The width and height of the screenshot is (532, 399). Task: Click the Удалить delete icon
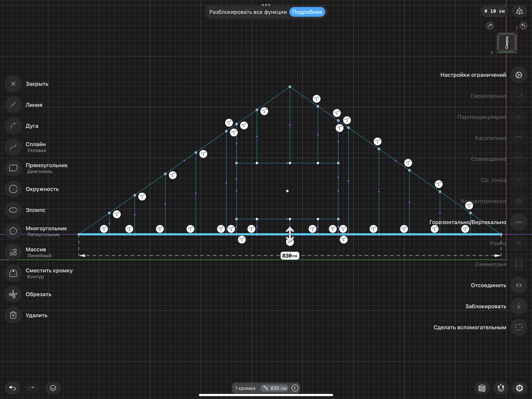(x=13, y=315)
